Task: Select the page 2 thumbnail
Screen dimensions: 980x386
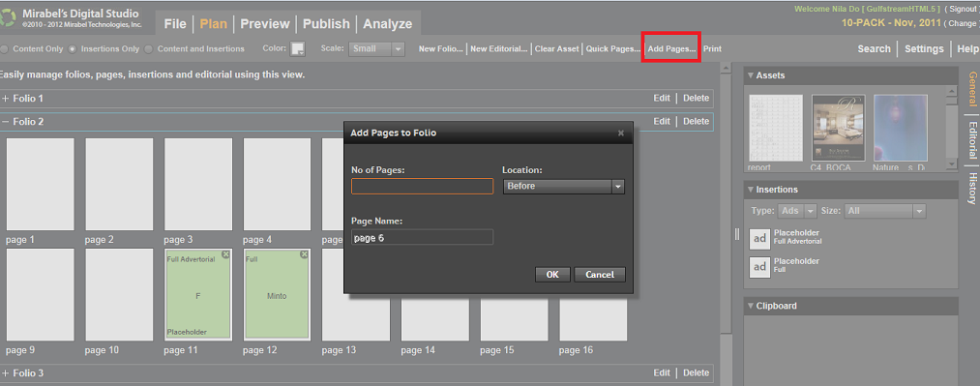Action: pyautogui.click(x=119, y=184)
